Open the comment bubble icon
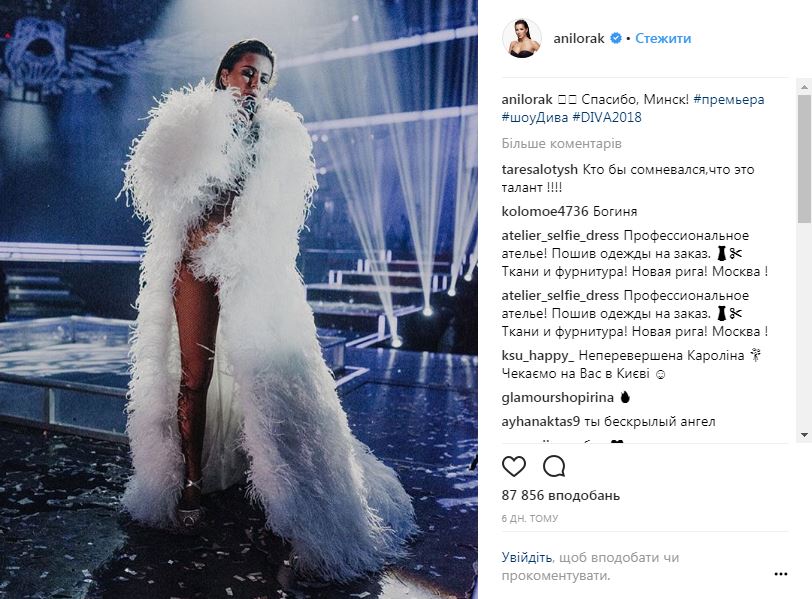The height and width of the screenshot is (599, 812). (x=554, y=466)
